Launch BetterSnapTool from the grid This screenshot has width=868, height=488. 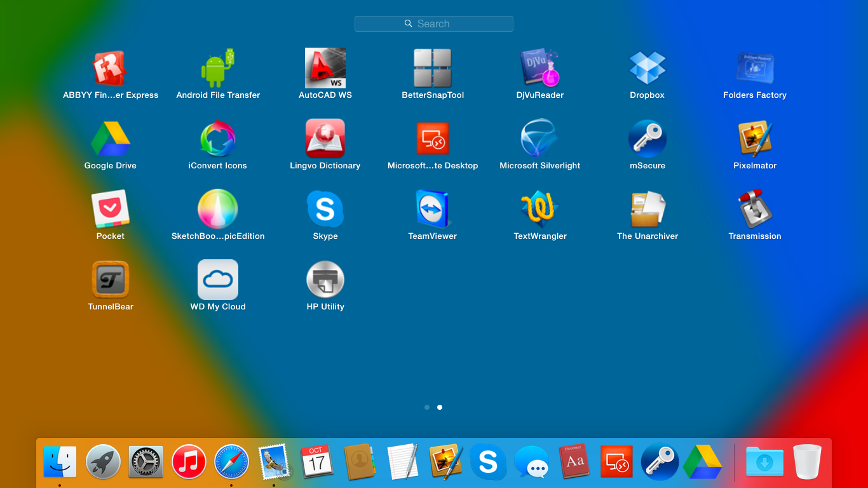tap(433, 69)
